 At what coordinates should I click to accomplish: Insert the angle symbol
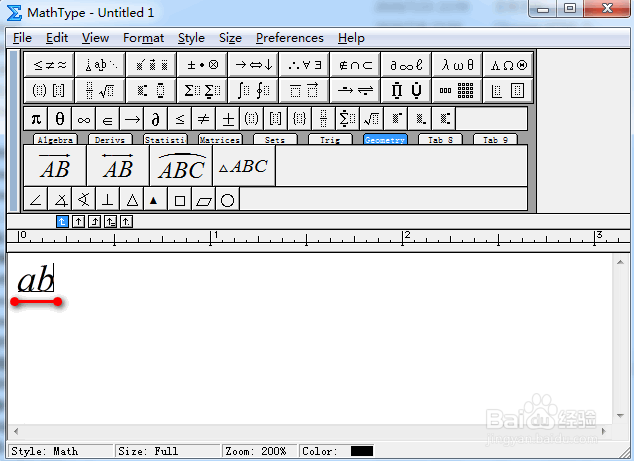[x=36, y=199]
